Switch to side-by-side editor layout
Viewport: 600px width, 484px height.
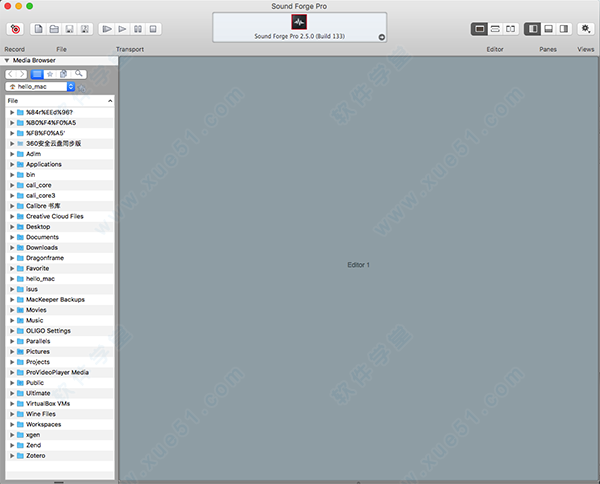coord(510,29)
